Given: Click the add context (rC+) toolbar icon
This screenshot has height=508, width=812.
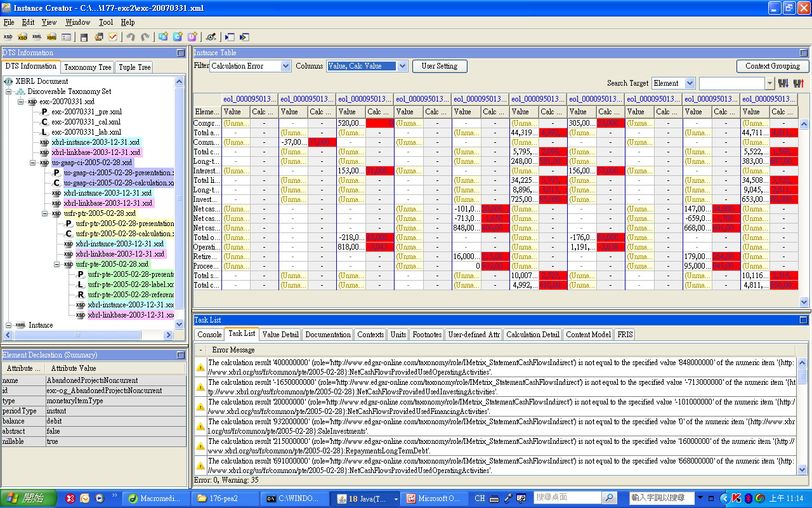Looking at the screenshot, I should point(163,37).
